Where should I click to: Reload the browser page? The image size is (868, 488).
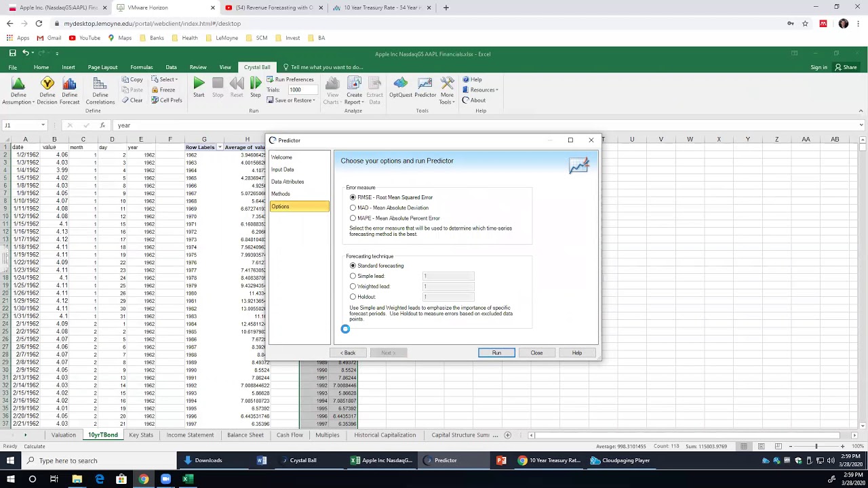pos(39,23)
